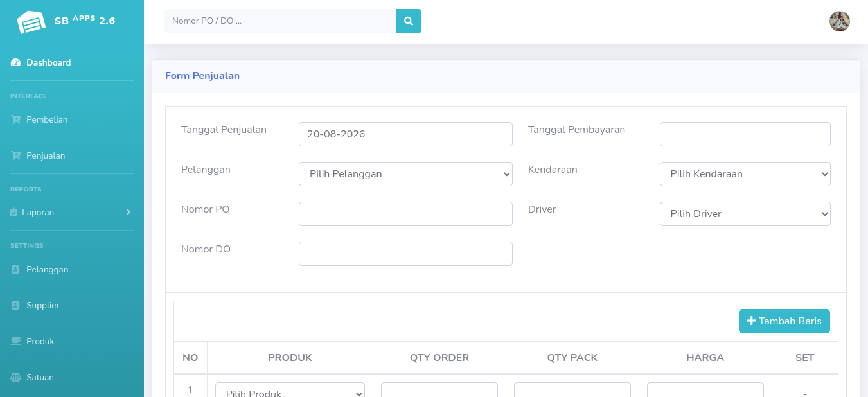This screenshot has width=868, height=397.
Task: Click the REPORTS section heading
Action: [x=26, y=190]
